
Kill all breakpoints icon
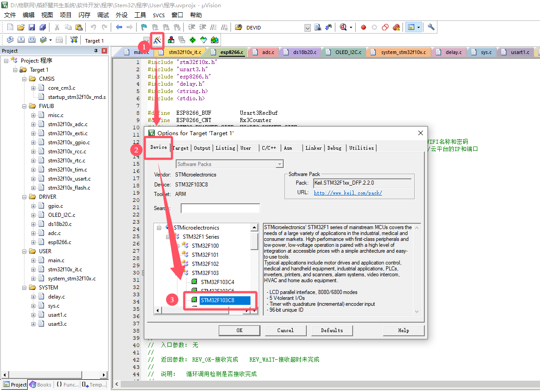(397, 27)
